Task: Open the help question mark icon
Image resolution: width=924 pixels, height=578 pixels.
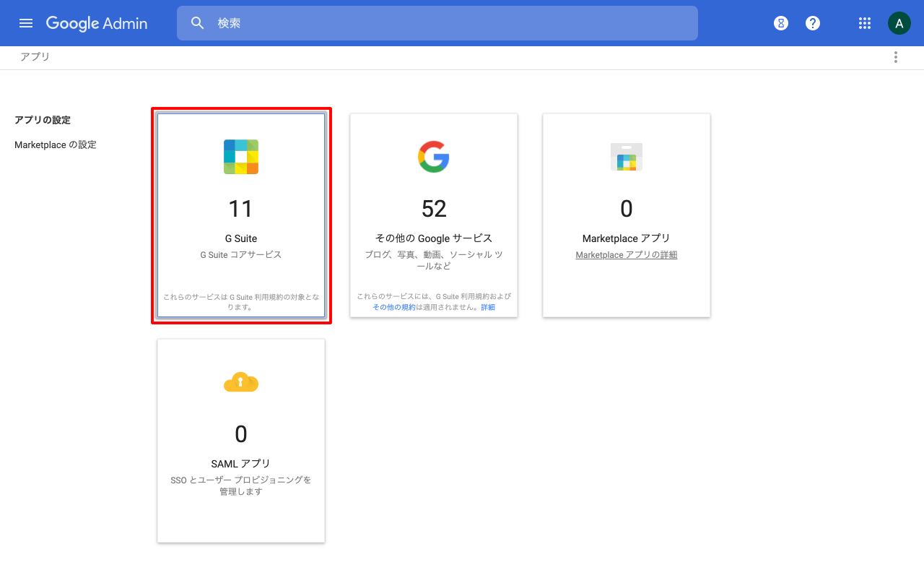Action: coord(813,23)
